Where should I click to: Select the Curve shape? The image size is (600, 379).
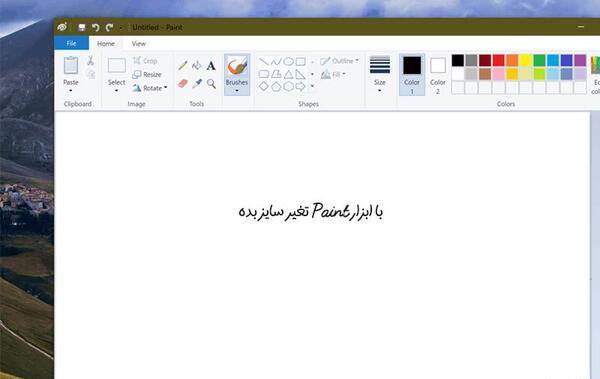click(x=276, y=61)
